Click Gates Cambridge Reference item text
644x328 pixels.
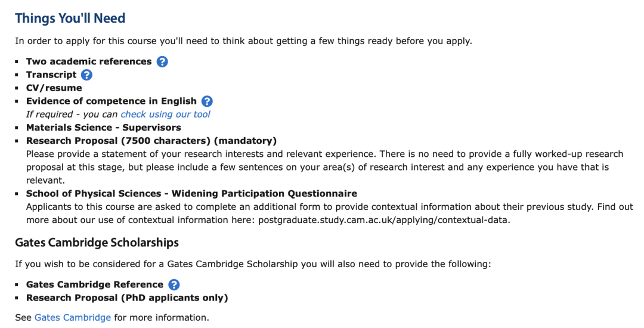(95, 284)
